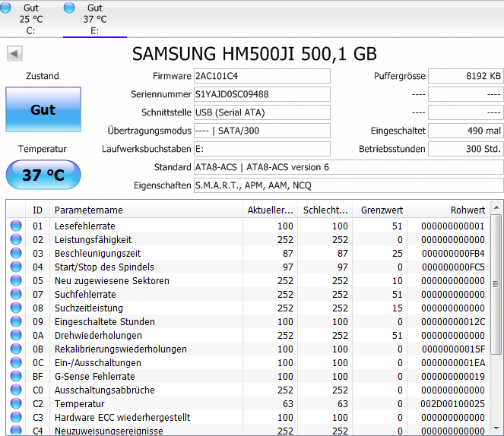504x436 pixels.
Task: Click the Eingeschaltet field 490 mal
Action: pyautogui.click(x=466, y=131)
